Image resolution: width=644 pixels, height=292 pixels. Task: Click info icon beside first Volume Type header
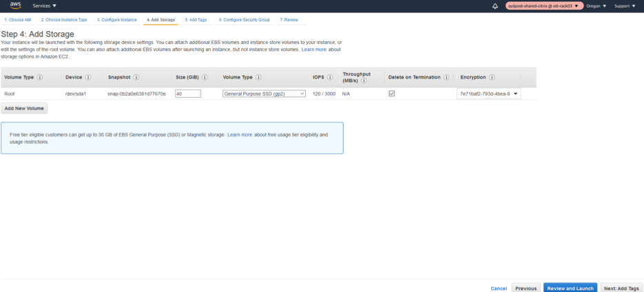(40, 77)
